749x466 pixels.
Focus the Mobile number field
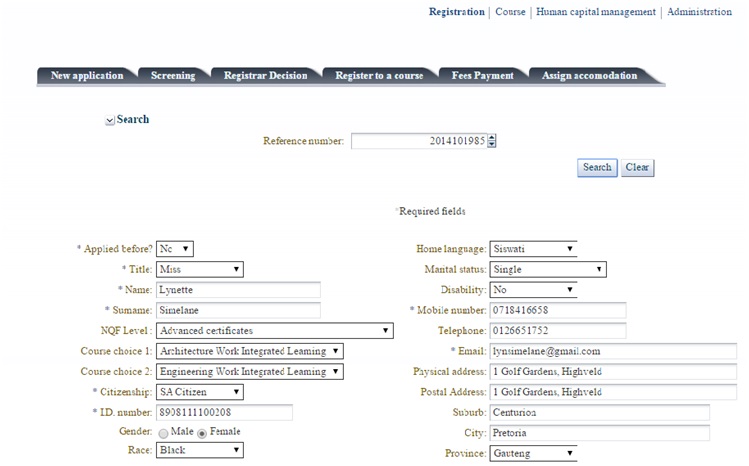point(557,311)
